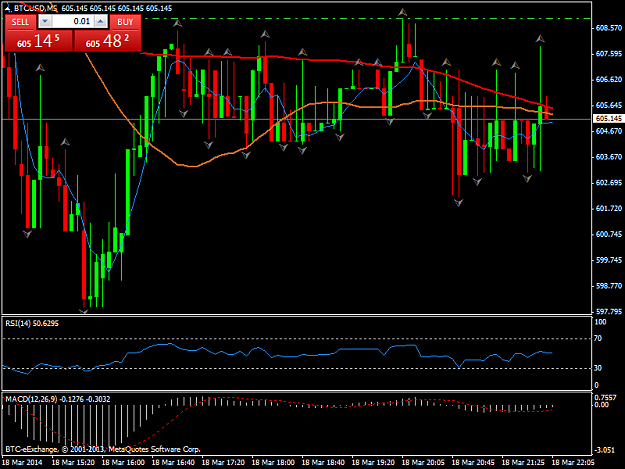Image resolution: width=625 pixels, height=469 pixels.
Task: Click the MACD scale value 0.7557
Action: pyautogui.click(x=605, y=398)
